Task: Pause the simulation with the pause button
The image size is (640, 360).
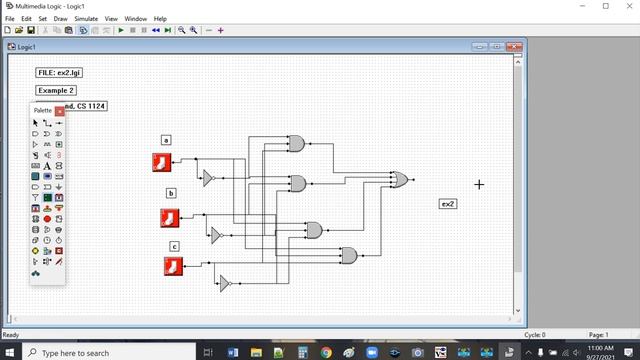Action: pyautogui.click(x=144, y=30)
